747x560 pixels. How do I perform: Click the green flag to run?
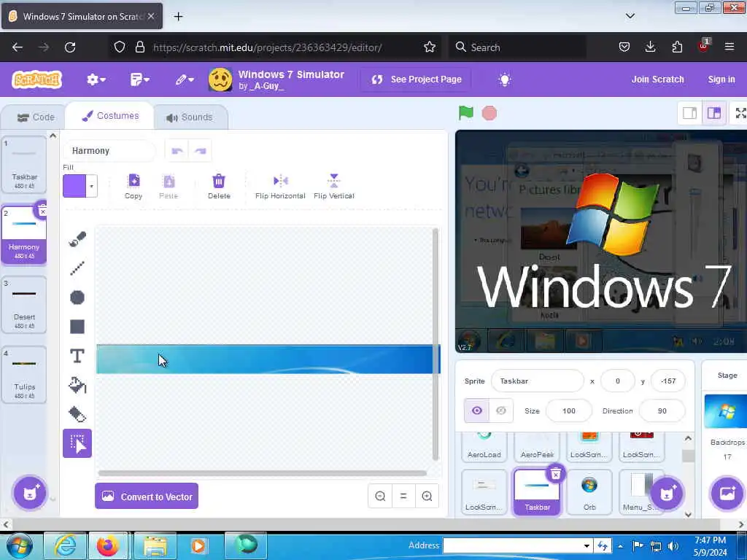click(x=465, y=113)
